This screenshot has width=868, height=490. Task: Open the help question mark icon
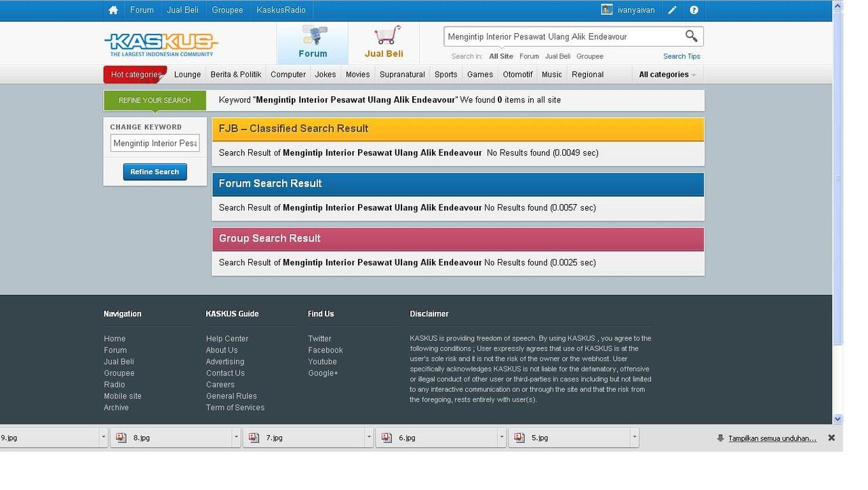click(694, 10)
